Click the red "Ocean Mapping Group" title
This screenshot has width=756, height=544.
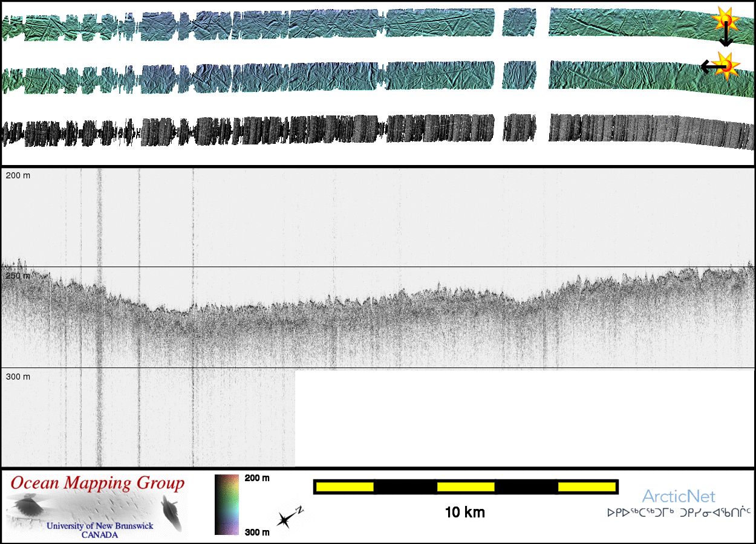[x=97, y=484]
